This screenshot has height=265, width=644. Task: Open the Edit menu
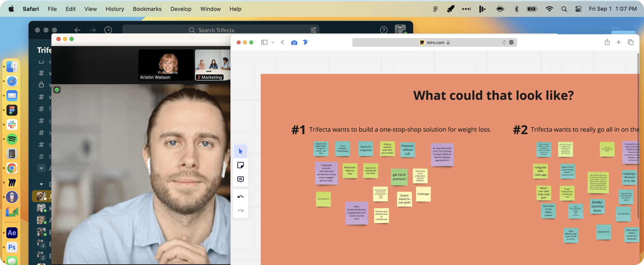[x=71, y=9]
